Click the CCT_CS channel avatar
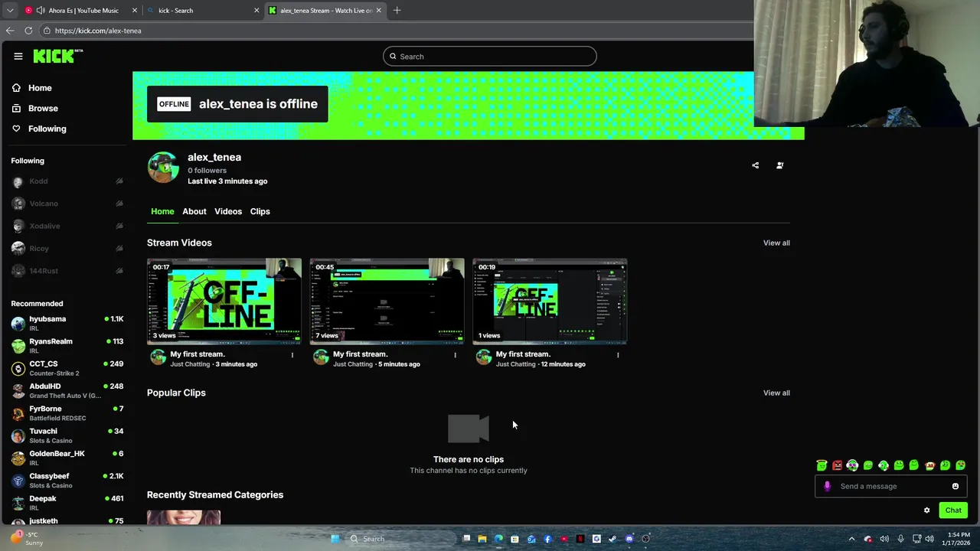Screen dimensions: 980x551 [x=18, y=368]
